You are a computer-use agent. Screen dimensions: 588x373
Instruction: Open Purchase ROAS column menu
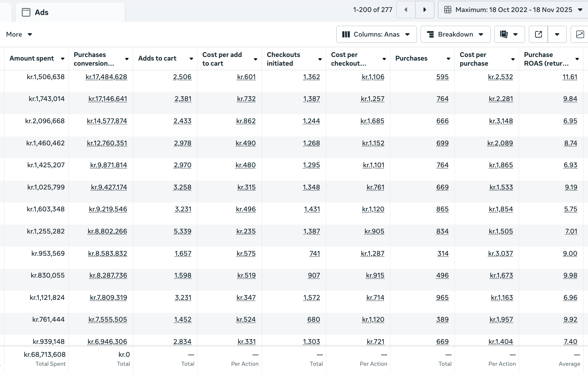coord(577,59)
